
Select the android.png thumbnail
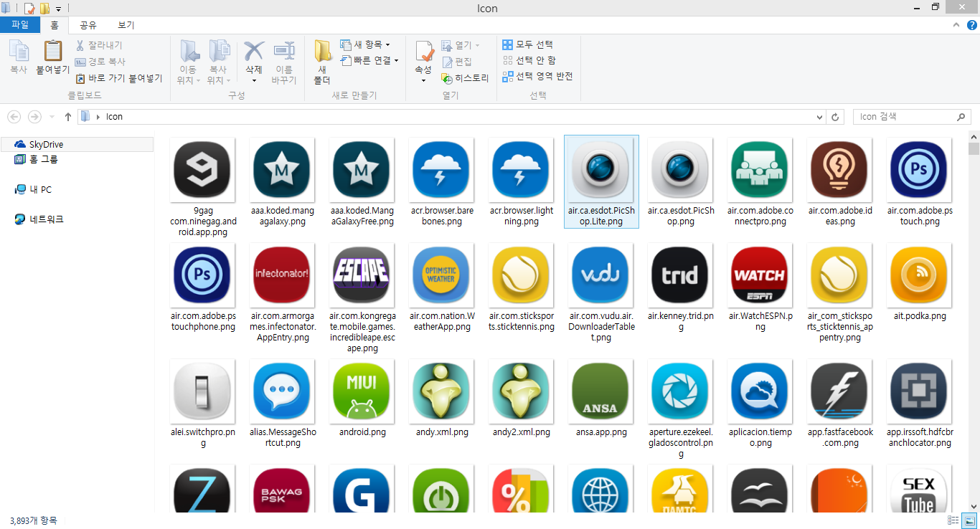tap(362, 392)
